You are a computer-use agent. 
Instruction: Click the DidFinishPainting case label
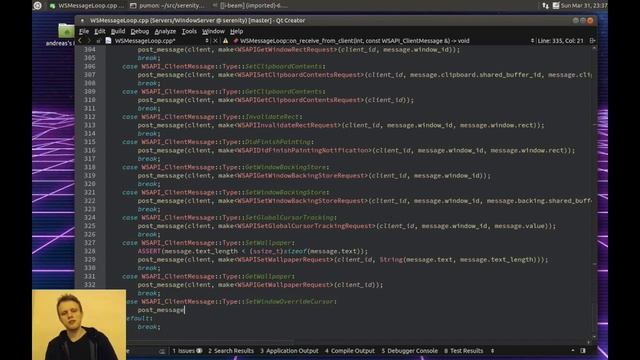point(278,142)
